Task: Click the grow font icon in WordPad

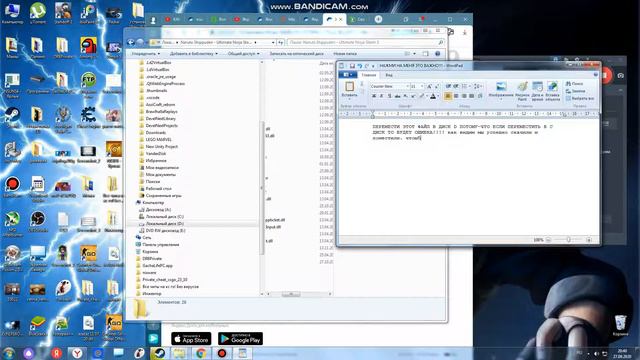Action: click(x=429, y=86)
